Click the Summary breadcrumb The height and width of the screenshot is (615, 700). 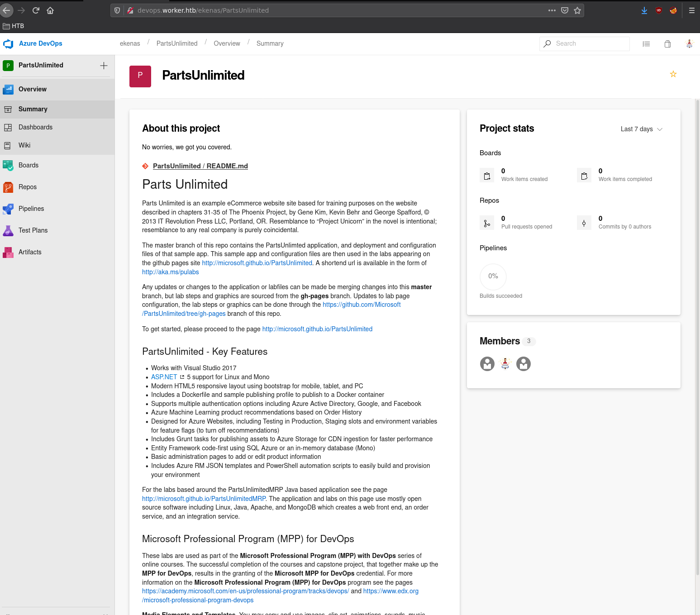pos(270,43)
